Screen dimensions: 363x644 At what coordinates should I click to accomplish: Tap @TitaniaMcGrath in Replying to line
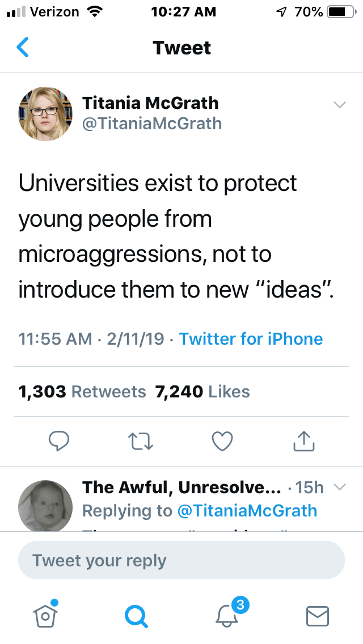point(247,510)
